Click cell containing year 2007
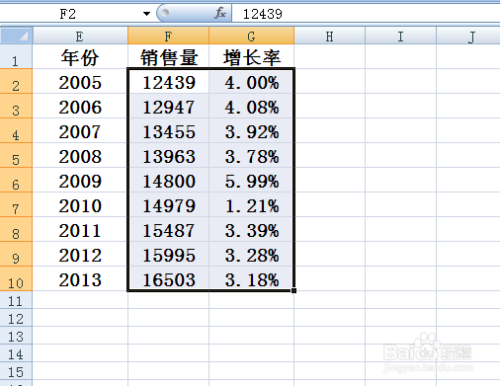Viewport: 500px width, 386px height. pyautogui.click(x=80, y=131)
